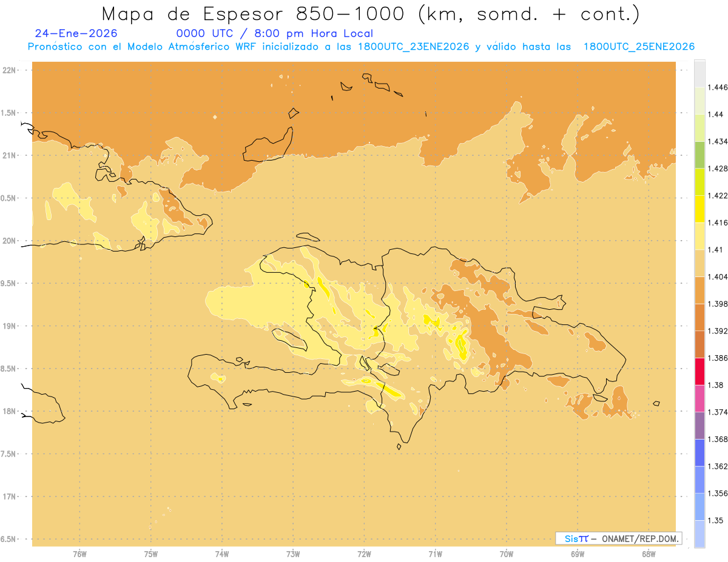Click the legend value "1.404"
Viewport: 728px width, 562px height.
tap(718, 276)
